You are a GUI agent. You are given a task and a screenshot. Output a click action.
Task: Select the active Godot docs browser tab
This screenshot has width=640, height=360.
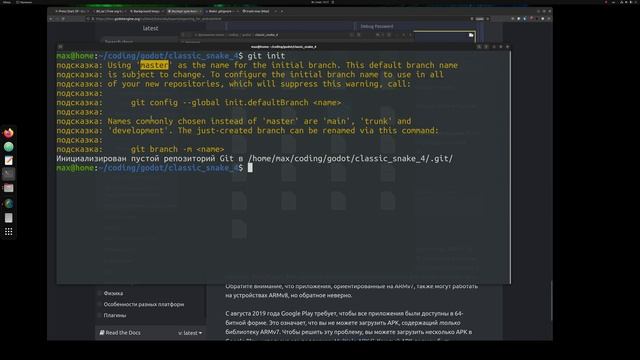(x=184, y=11)
